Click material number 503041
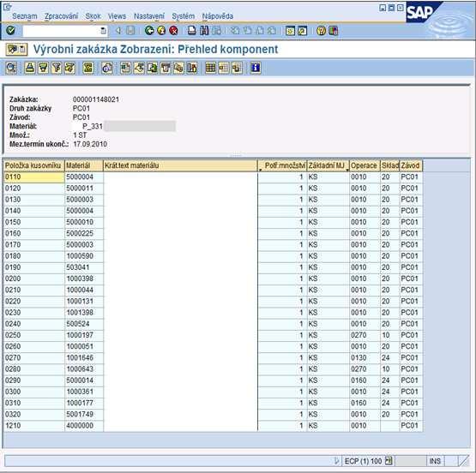The image size is (476, 473). tap(78, 267)
